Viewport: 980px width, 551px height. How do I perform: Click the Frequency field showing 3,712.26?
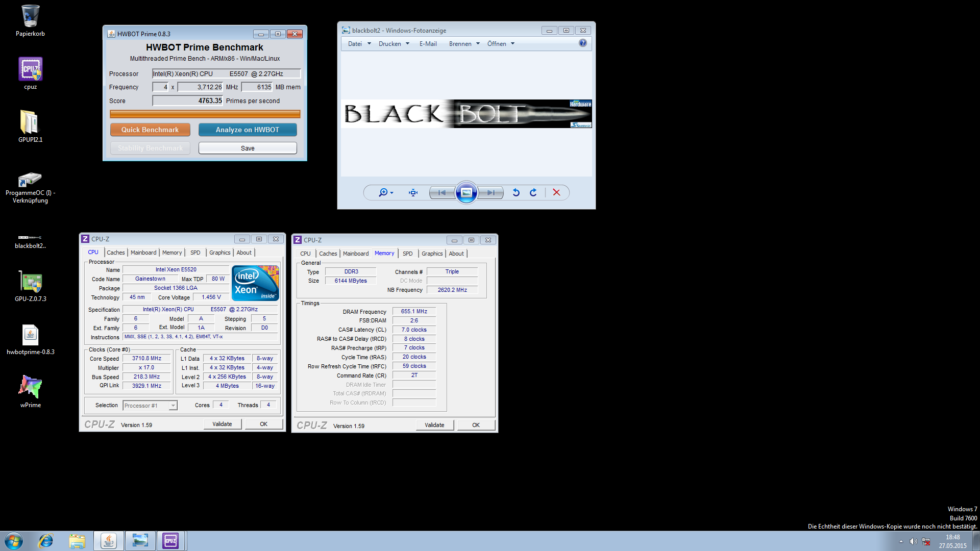tap(200, 87)
